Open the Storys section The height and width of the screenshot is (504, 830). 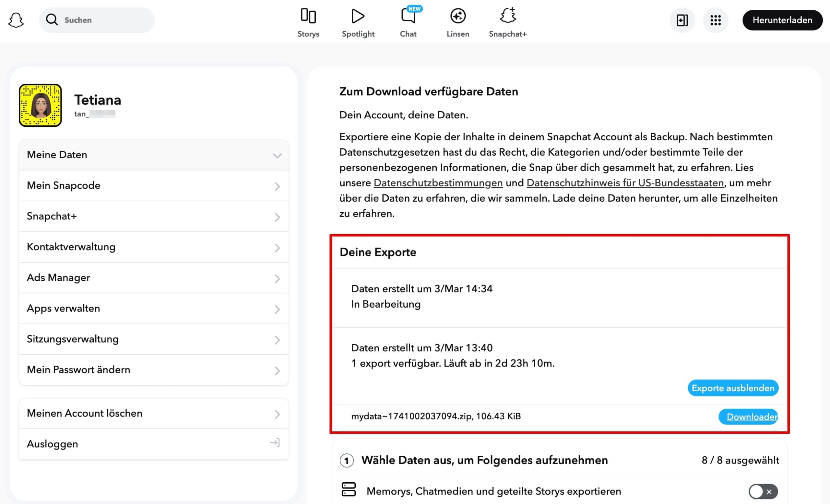pyautogui.click(x=308, y=23)
